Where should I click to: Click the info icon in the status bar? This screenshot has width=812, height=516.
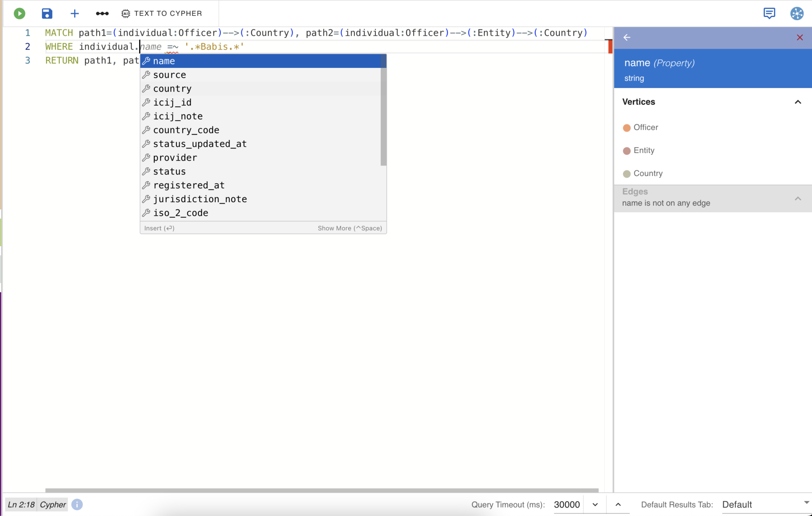(77, 504)
